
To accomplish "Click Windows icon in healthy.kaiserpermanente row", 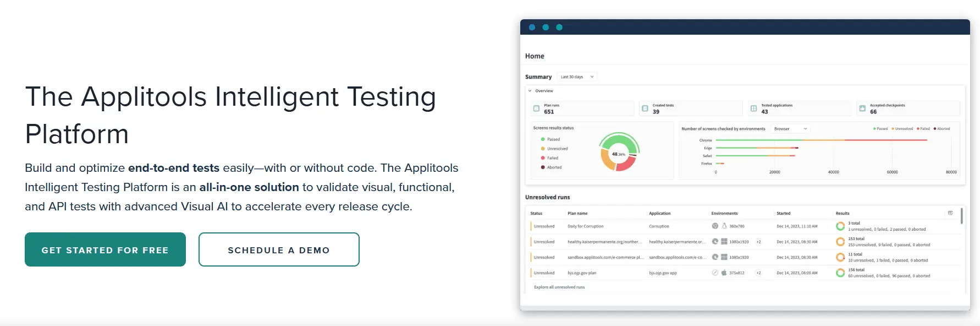I will [x=724, y=241].
